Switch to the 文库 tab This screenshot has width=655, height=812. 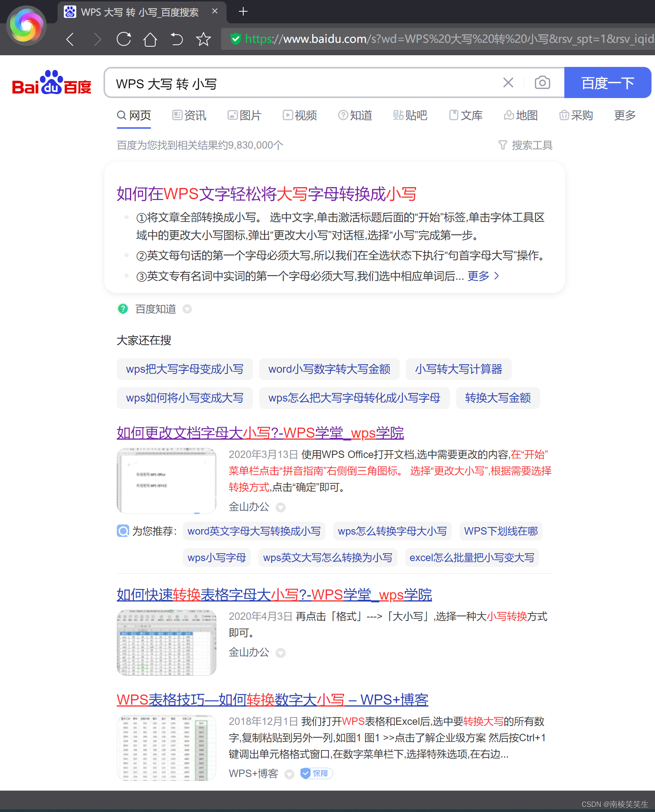pyautogui.click(x=465, y=115)
